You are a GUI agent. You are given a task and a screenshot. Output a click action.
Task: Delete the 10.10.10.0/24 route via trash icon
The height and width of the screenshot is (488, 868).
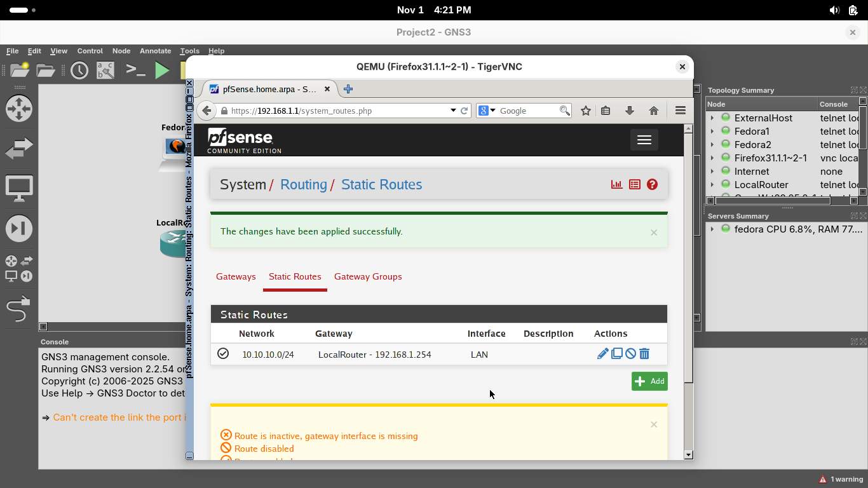(x=644, y=354)
